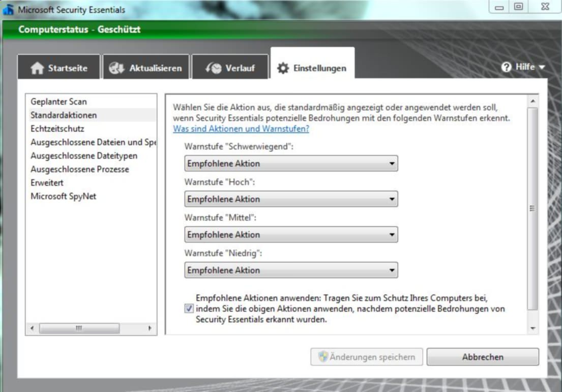562x392 pixels.
Task: Click the Warnstufe "Niedrig" label
Action: point(223,253)
